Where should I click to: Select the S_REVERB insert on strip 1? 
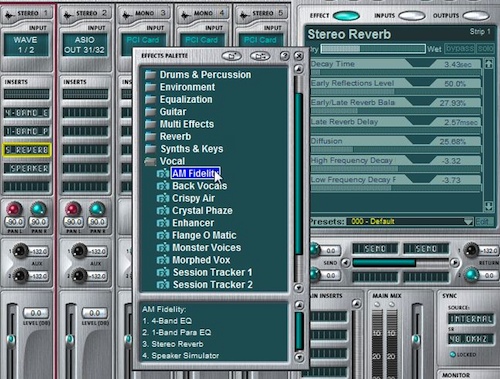(x=27, y=150)
